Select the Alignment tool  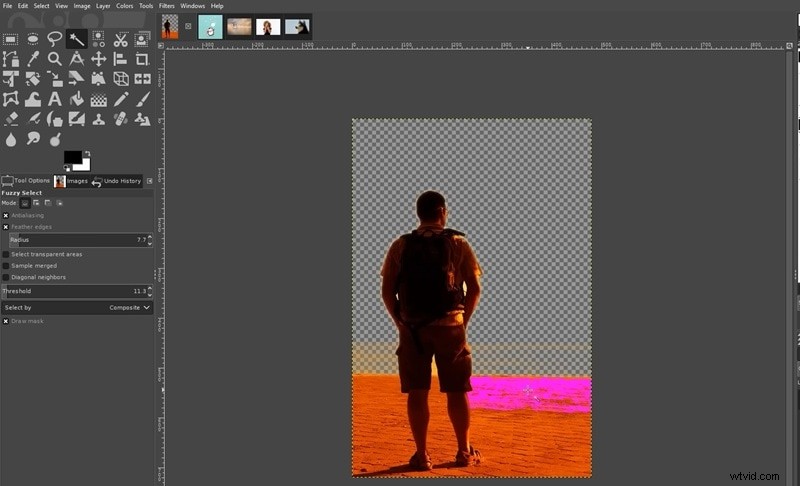click(120, 59)
